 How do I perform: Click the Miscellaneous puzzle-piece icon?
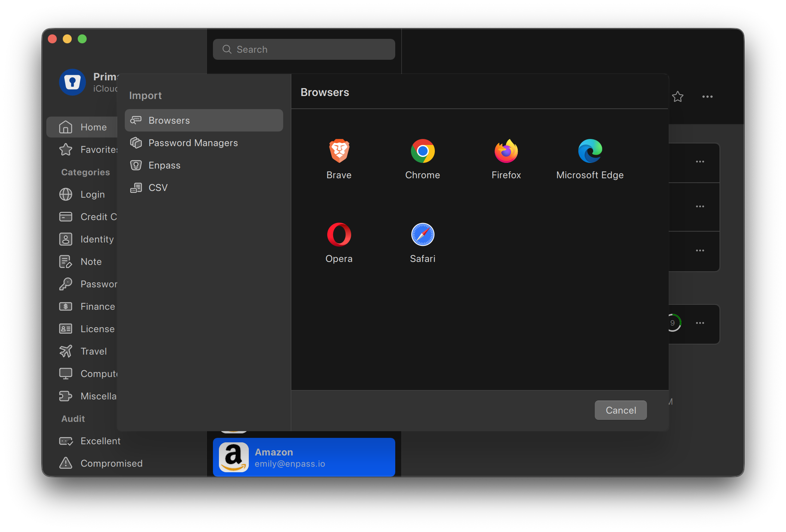click(x=66, y=396)
